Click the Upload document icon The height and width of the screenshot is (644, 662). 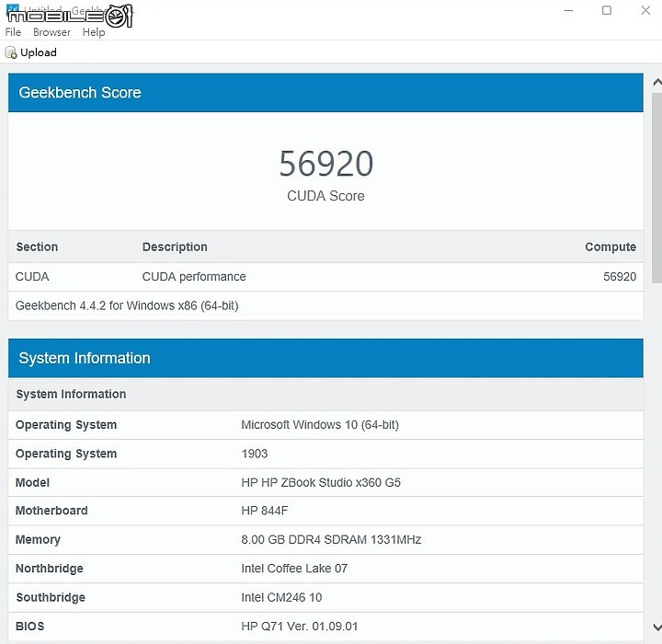11,52
